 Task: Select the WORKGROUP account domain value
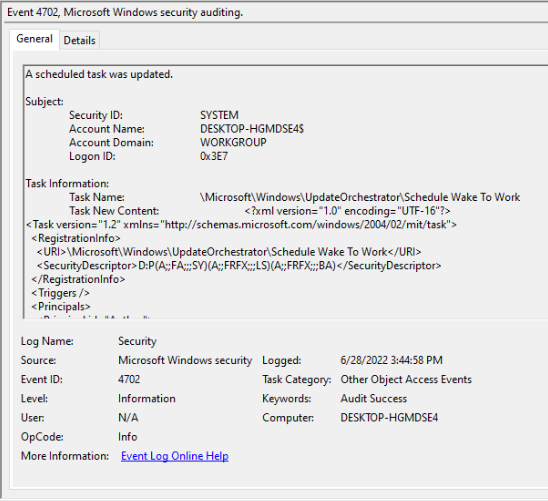233,143
